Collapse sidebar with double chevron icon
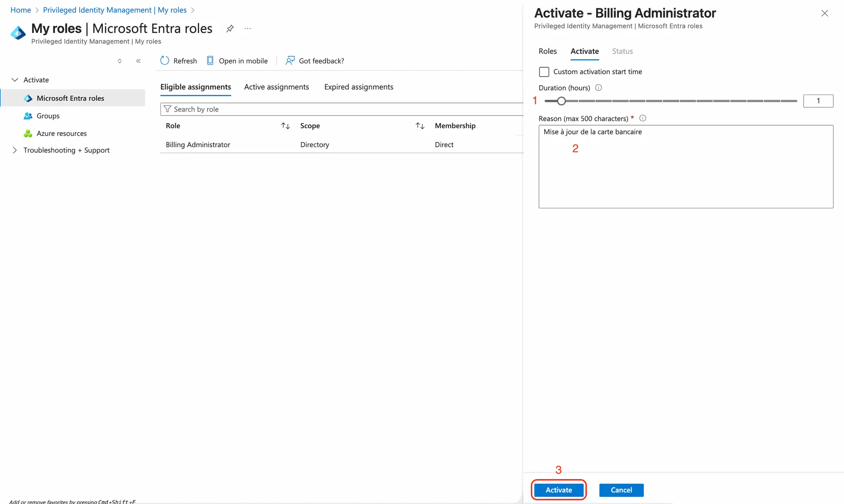The height and width of the screenshot is (504, 844). [x=138, y=61]
